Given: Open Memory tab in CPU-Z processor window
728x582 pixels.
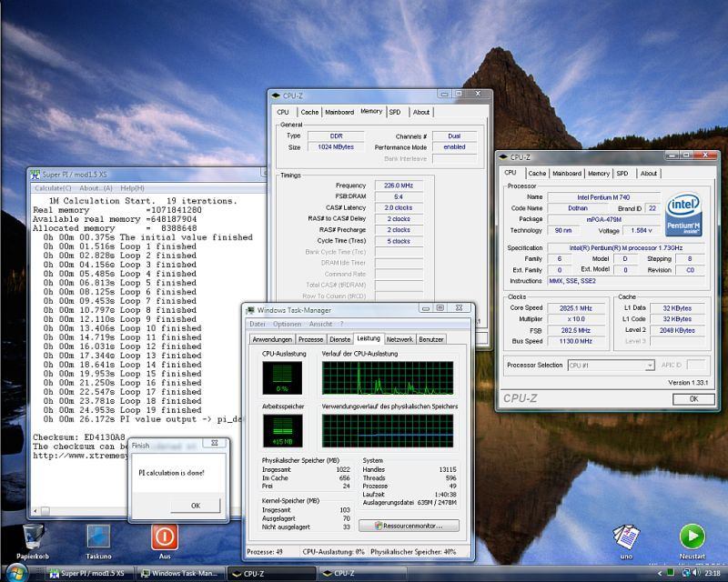Looking at the screenshot, I should (x=599, y=173).
